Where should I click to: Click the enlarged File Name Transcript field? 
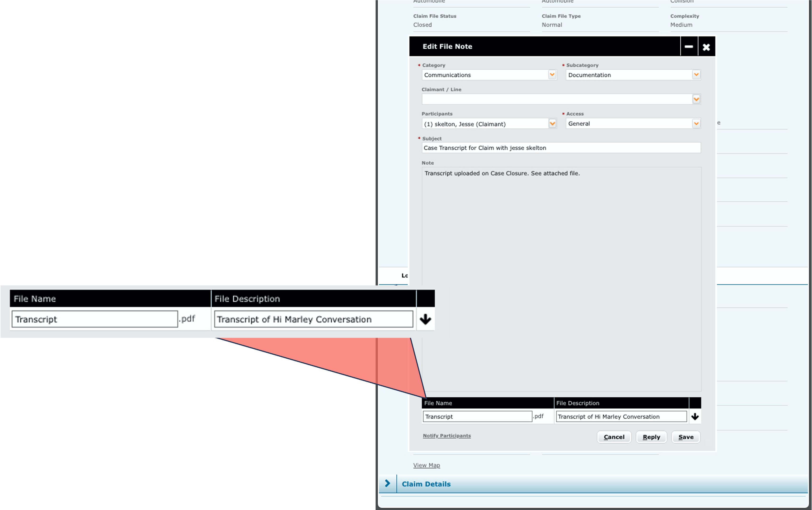point(94,319)
